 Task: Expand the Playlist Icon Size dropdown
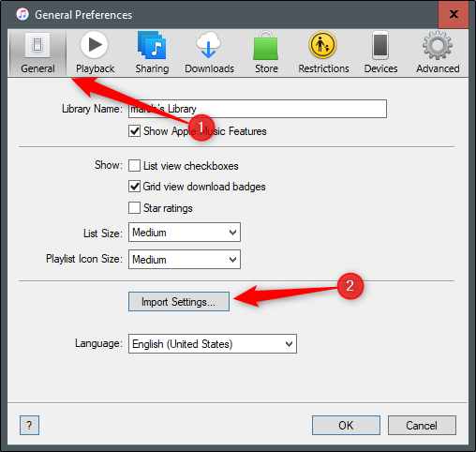coord(185,260)
